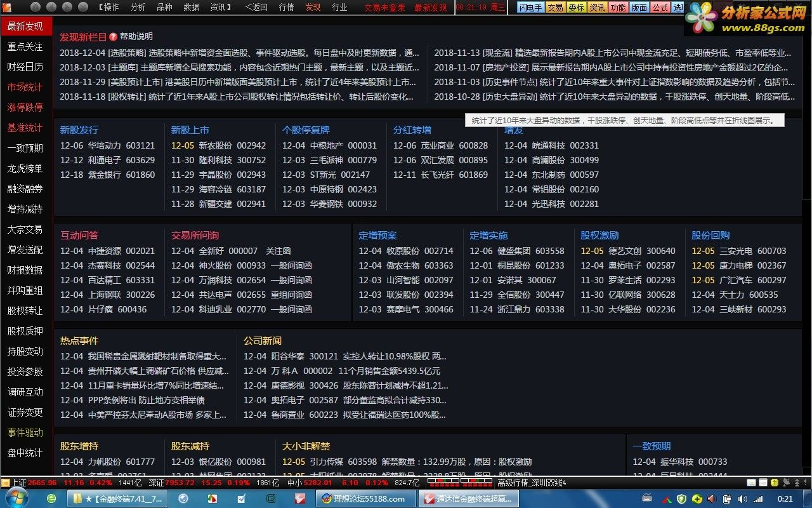Screen dimensions: 812x508
Task: Select 最新发现 in the sidebar
Action: coord(25,26)
